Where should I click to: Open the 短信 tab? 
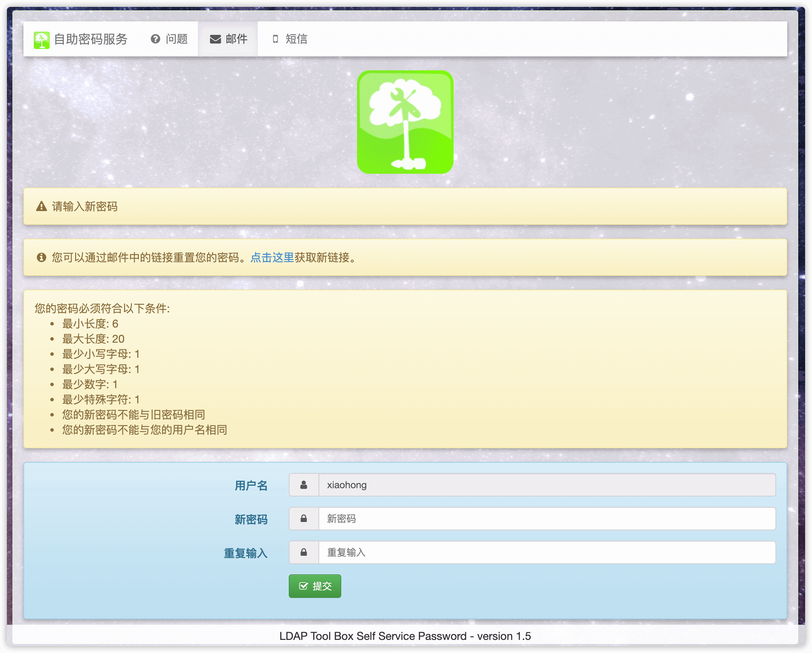tap(296, 39)
